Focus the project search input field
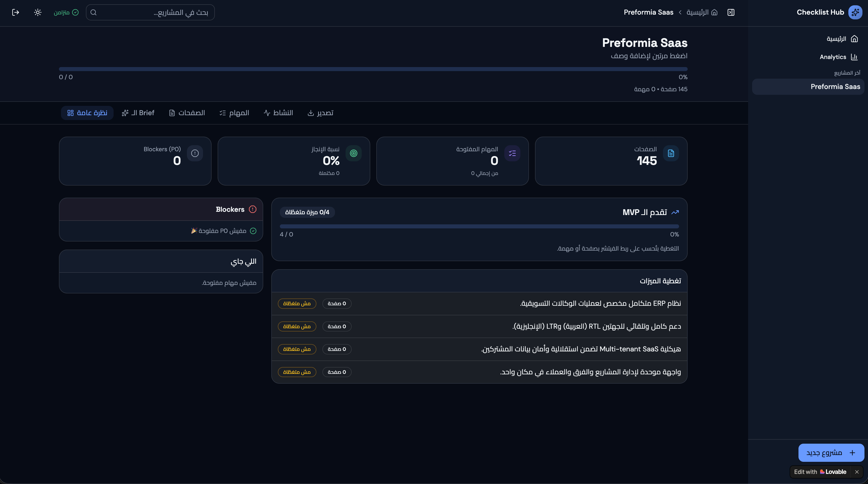Screen dimensions: 868x484 [x=150, y=13]
